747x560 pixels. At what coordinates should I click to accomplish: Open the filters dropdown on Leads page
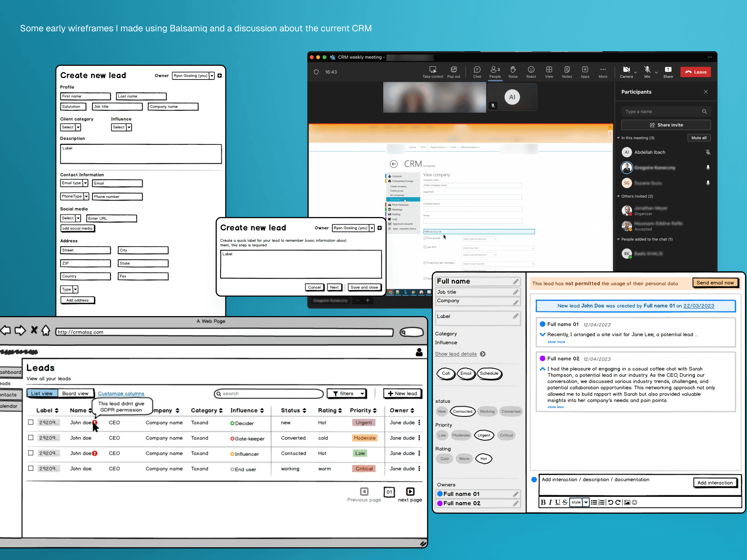[x=347, y=393]
